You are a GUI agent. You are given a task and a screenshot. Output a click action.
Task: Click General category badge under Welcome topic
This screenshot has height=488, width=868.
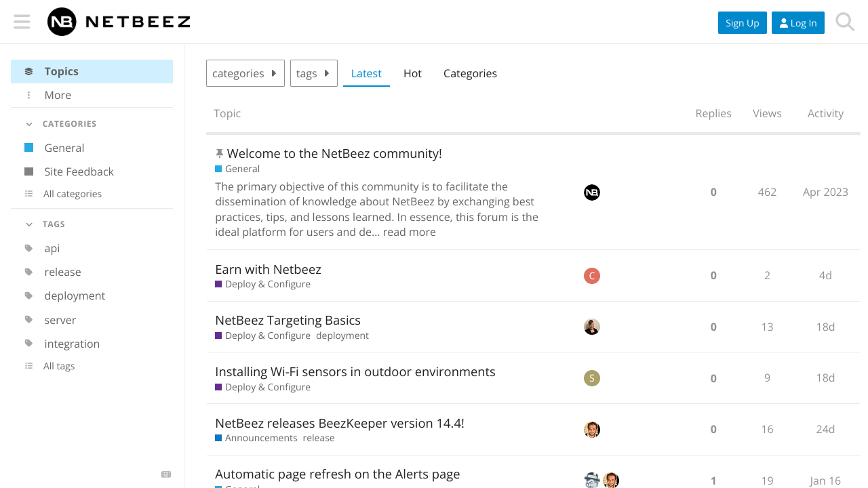click(237, 169)
